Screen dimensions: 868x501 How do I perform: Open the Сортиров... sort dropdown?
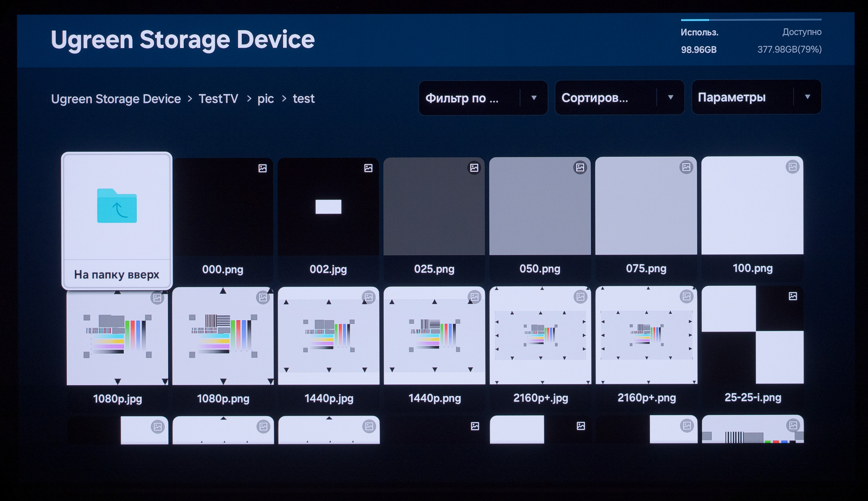click(619, 97)
